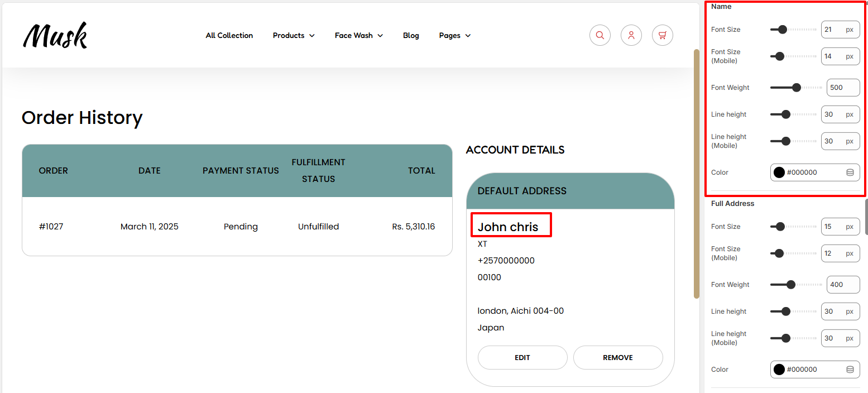Click the Order History heading
This screenshot has width=868, height=393.
click(82, 118)
